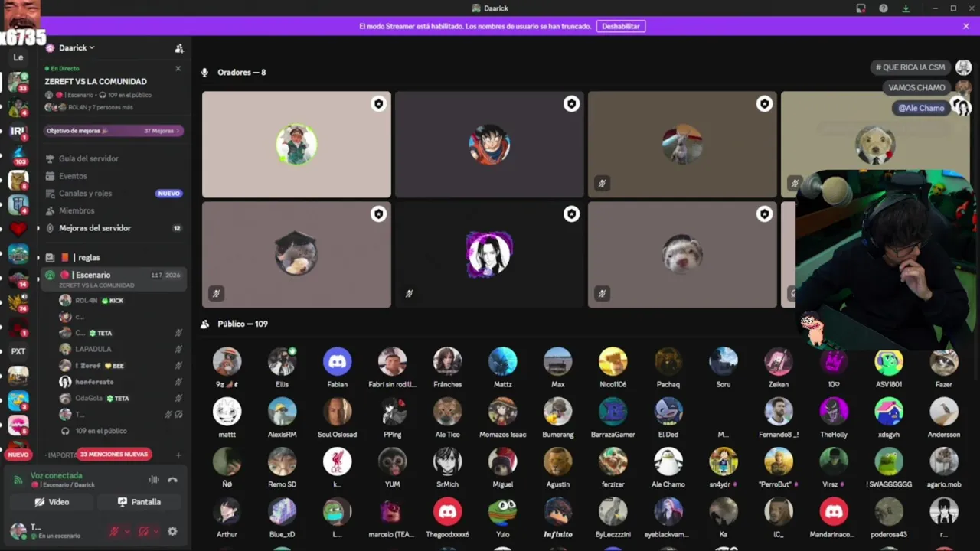
Task: Select the Escenario stage channel
Action: click(x=115, y=279)
